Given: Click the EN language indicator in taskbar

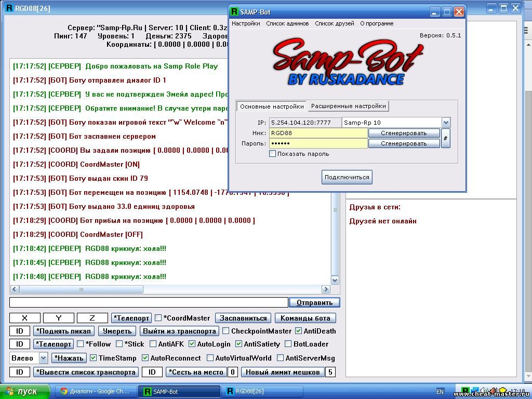Looking at the screenshot, I should pyautogui.click(x=440, y=392).
